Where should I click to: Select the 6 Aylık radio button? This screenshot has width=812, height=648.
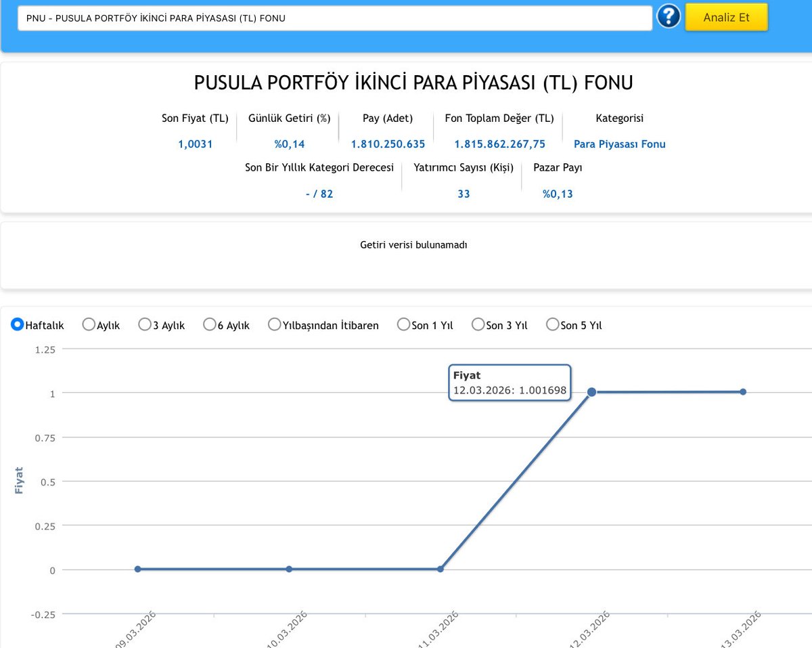point(210,324)
